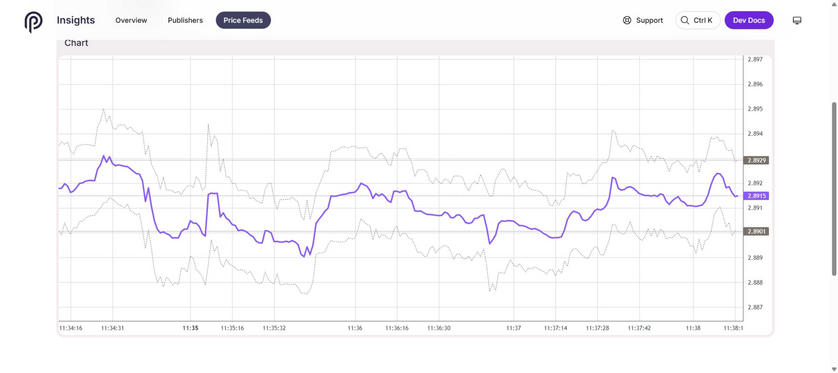Switch to the Overview tab
The height and width of the screenshot is (373, 838).
[131, 20]
